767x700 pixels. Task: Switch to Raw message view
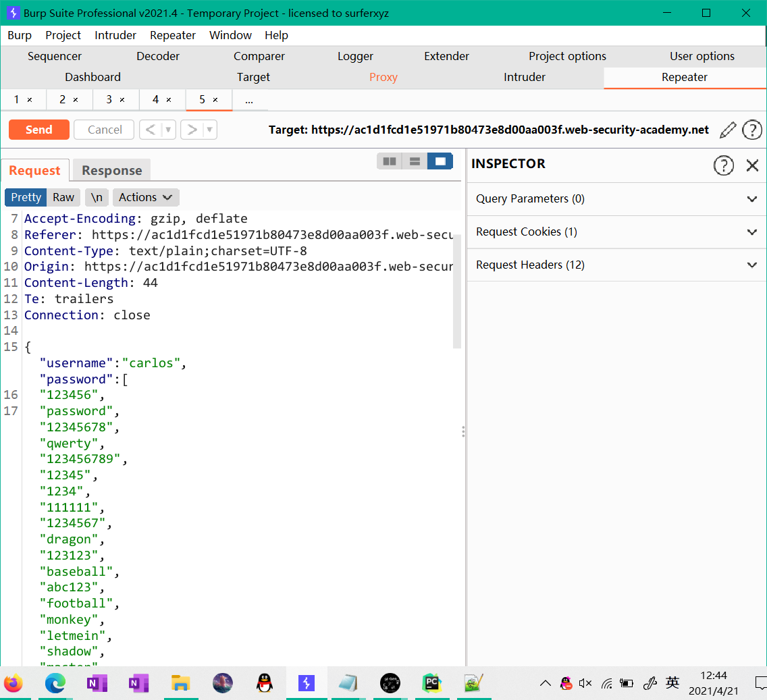[63, 197]
